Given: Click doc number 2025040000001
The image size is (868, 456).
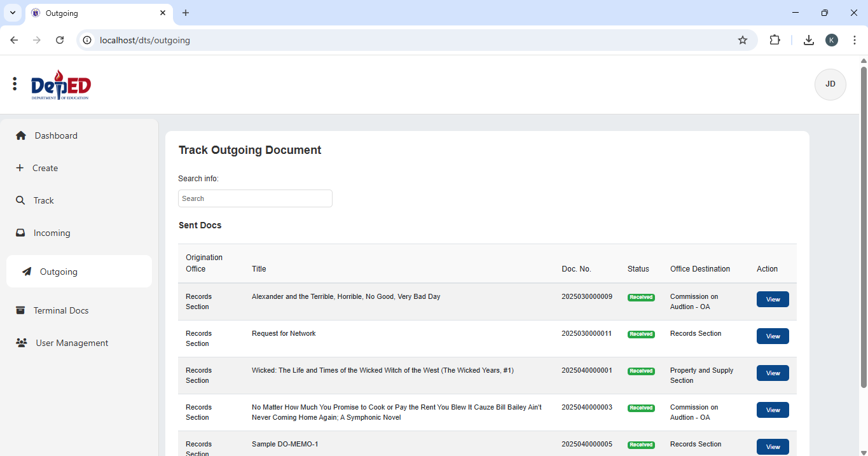Looking at the screenshot, I should tap(587, 370).
